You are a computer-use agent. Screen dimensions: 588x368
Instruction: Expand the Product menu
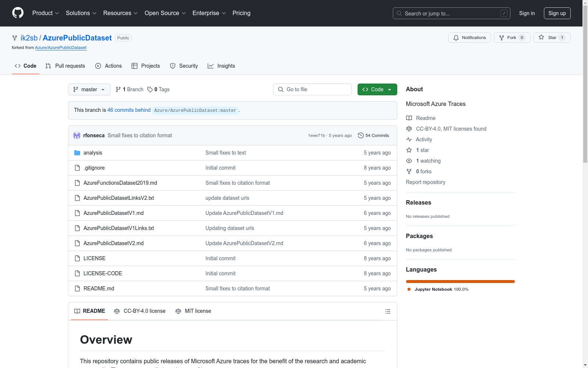click(46, 13)
